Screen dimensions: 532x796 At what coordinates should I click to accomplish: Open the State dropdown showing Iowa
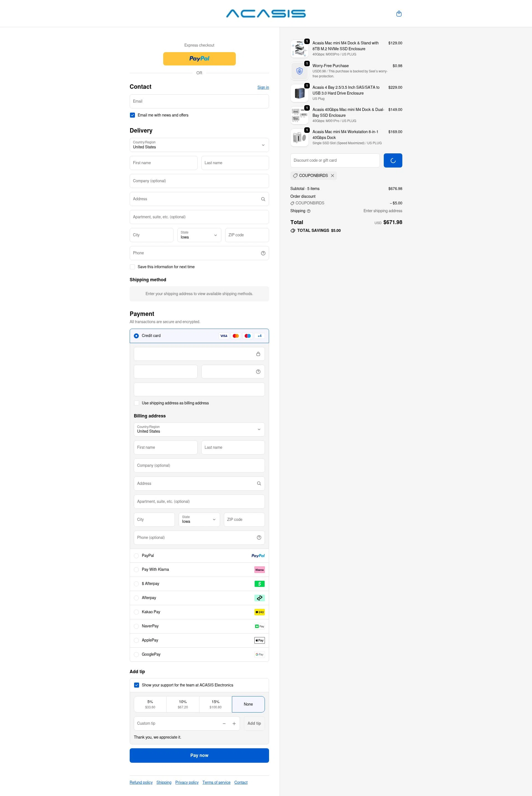click(199, 235)
